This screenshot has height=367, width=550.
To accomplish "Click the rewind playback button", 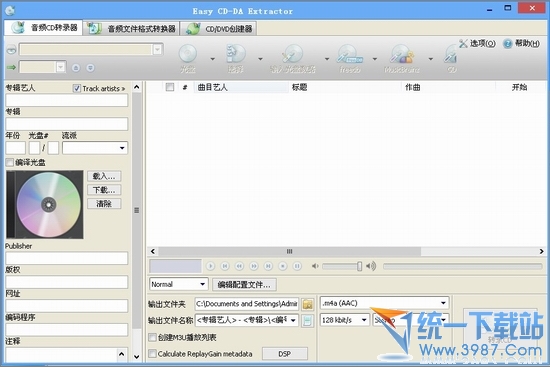I will click(x=239, y=266).
